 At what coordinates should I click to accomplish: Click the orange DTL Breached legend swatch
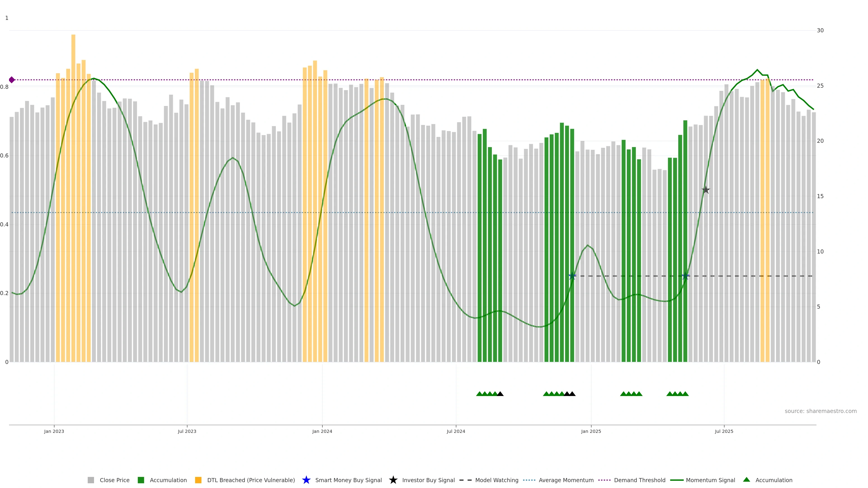coord(198,480)
